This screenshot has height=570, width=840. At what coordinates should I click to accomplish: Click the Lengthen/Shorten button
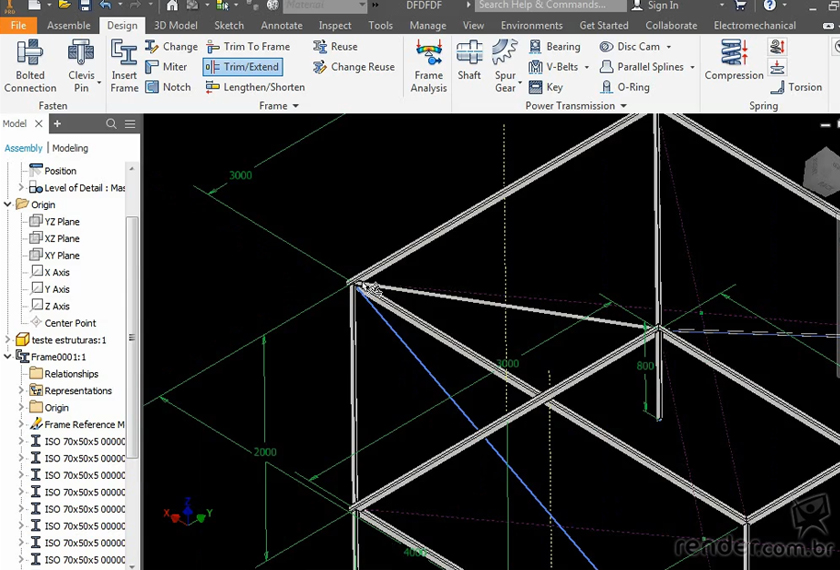[256, 87]
